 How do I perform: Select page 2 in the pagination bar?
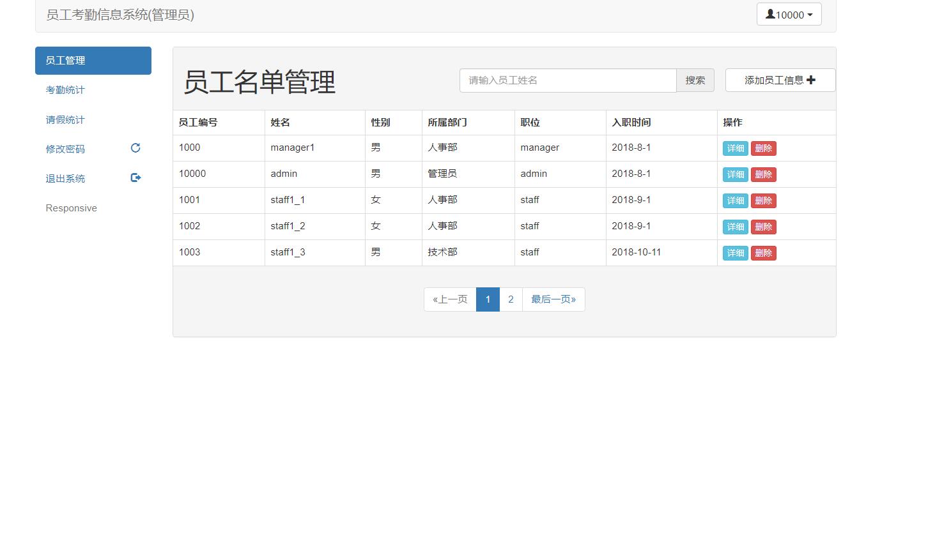tap(511, 299)
